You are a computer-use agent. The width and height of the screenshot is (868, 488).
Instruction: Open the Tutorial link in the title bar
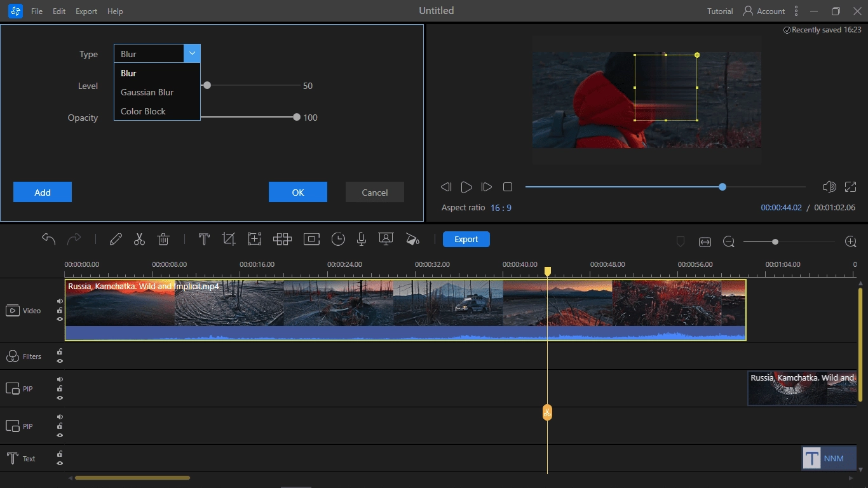click(720, 11)
